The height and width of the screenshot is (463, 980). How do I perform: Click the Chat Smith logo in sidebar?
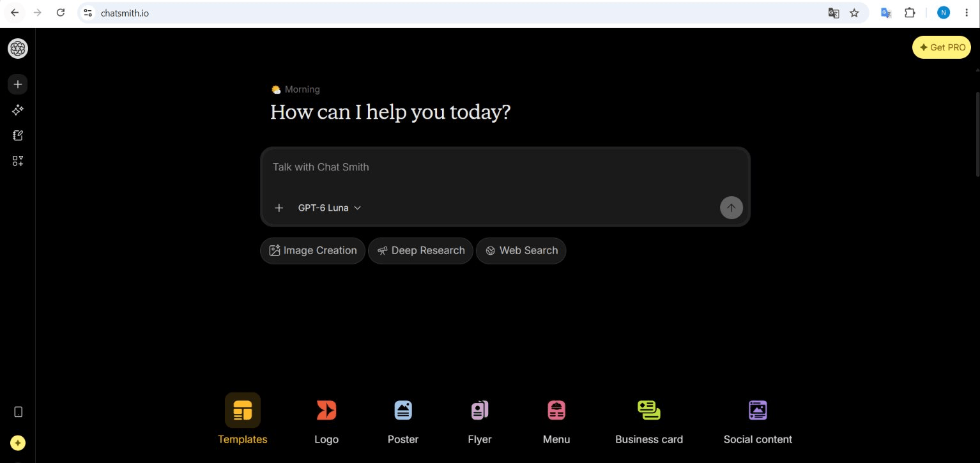(x=18, y=49)
